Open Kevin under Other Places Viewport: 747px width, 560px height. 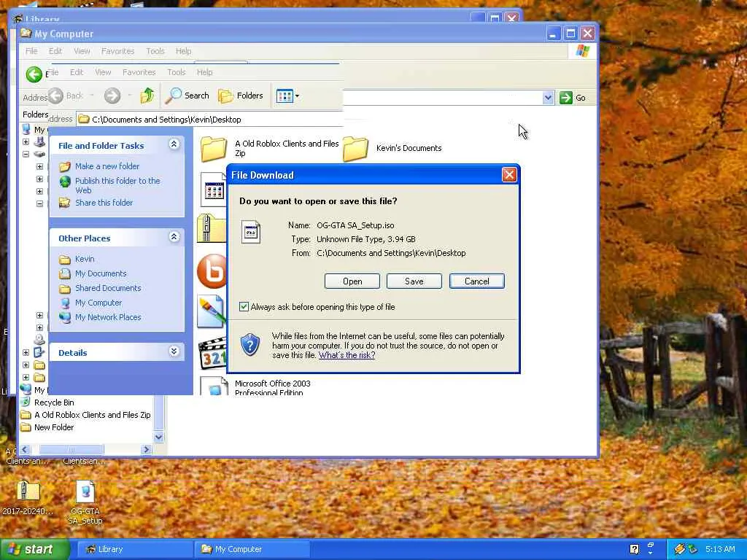(x=85, y=259)
